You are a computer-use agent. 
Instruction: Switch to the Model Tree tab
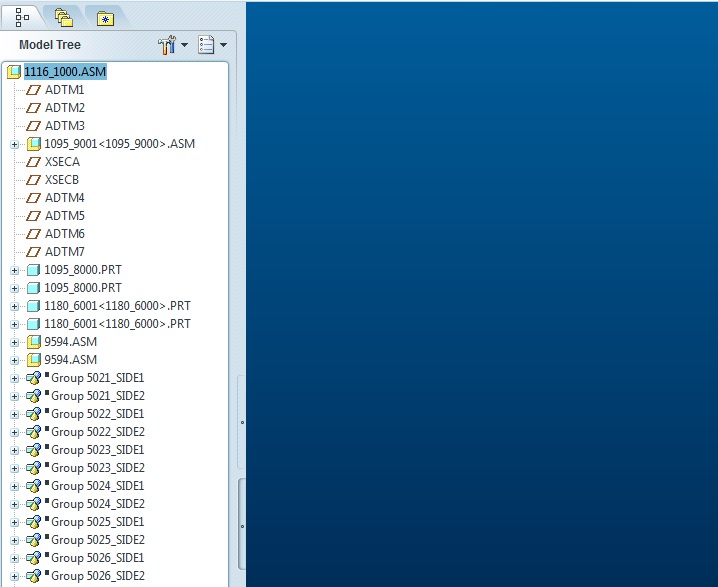tap(22, 17)
